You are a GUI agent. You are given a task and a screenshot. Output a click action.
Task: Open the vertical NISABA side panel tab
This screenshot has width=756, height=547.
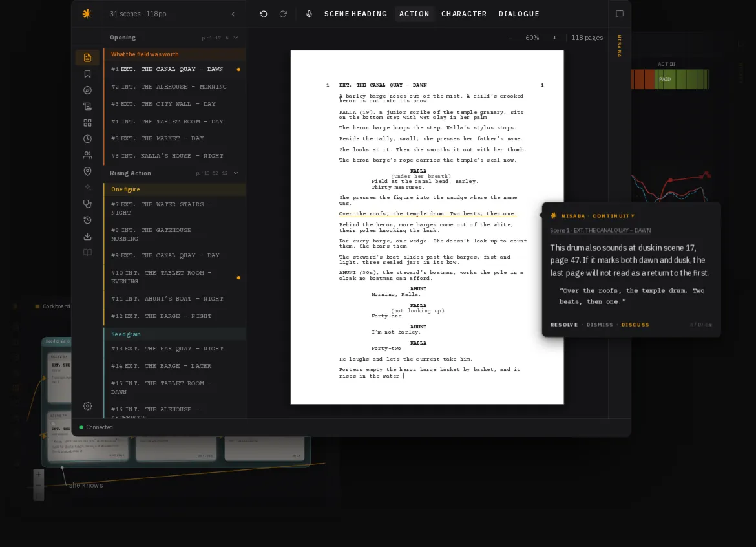(620, 46)
